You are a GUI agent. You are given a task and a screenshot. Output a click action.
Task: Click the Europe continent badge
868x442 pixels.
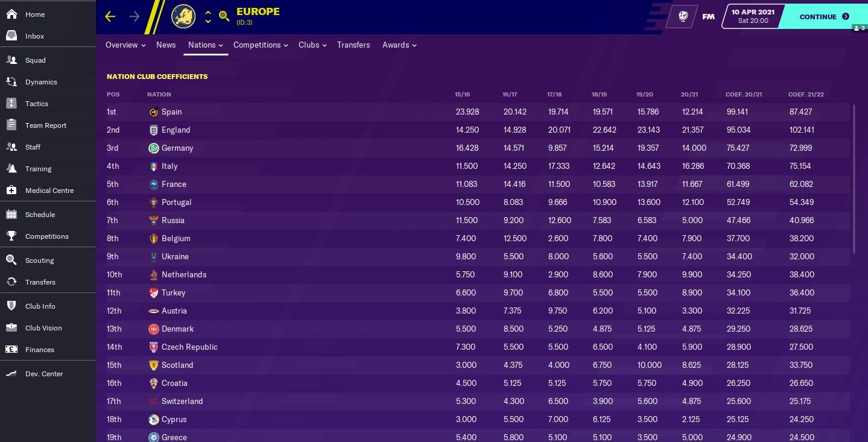183,16
